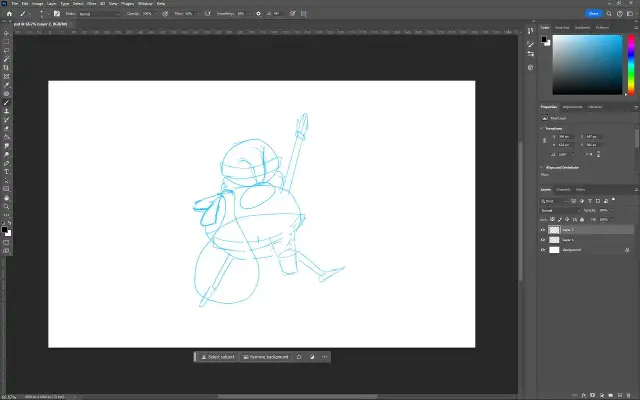
Task: Select the Lasso tool
Action: pos(6,50)
